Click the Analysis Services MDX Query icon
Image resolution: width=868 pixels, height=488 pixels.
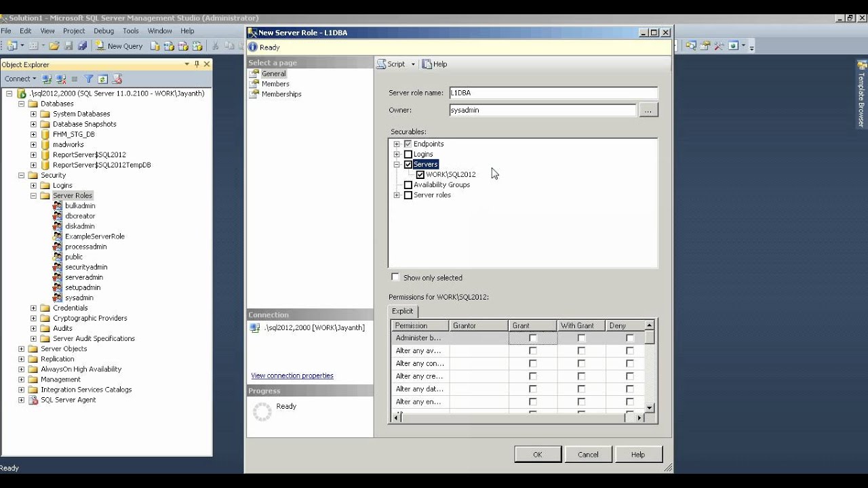[x=170, y=46]
